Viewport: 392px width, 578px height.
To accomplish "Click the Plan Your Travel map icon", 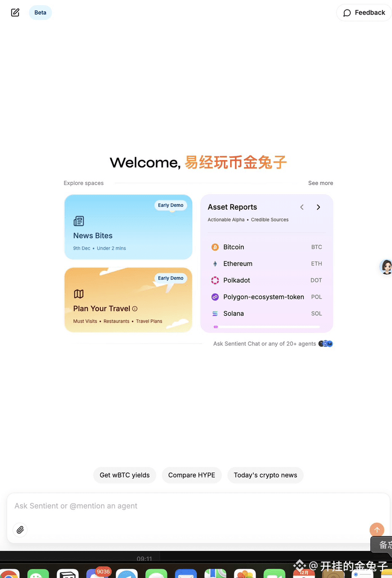I will click(x=79, y=294).
